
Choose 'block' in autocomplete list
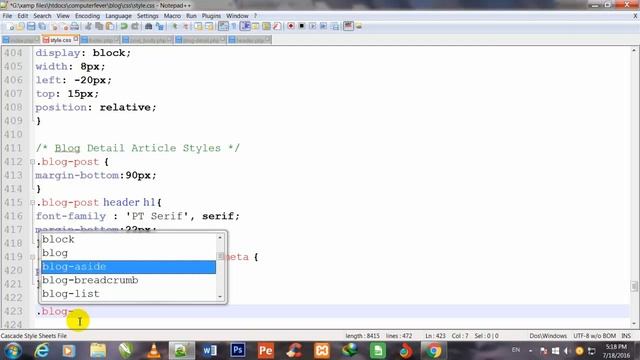pyautogui.click(x=128, y=240)
